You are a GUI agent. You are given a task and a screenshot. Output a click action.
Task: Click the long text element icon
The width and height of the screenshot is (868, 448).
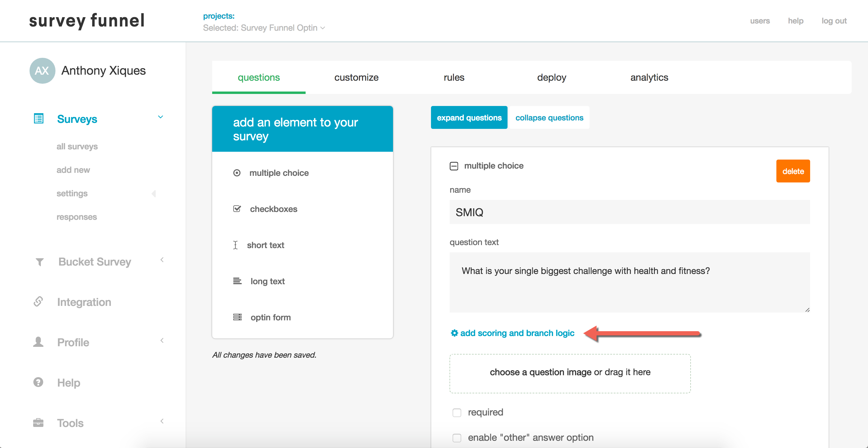tap(237, 281)
